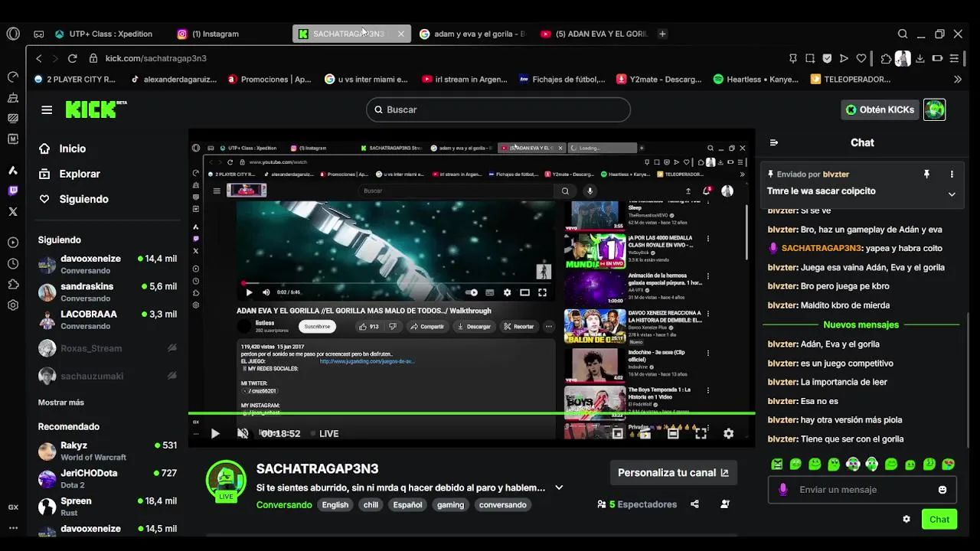Click the Español tag
This screenshot has width=980, height=551.
[407, 505]
